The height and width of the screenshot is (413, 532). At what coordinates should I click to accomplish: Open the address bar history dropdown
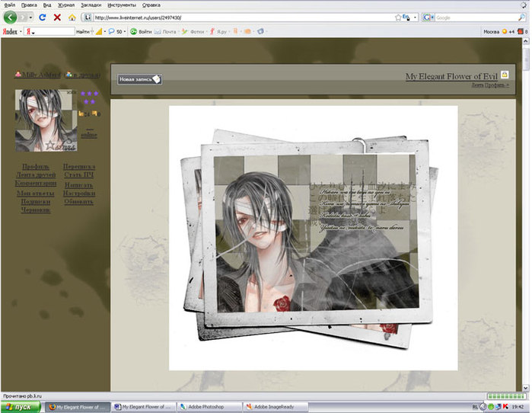tap(415, 18)
